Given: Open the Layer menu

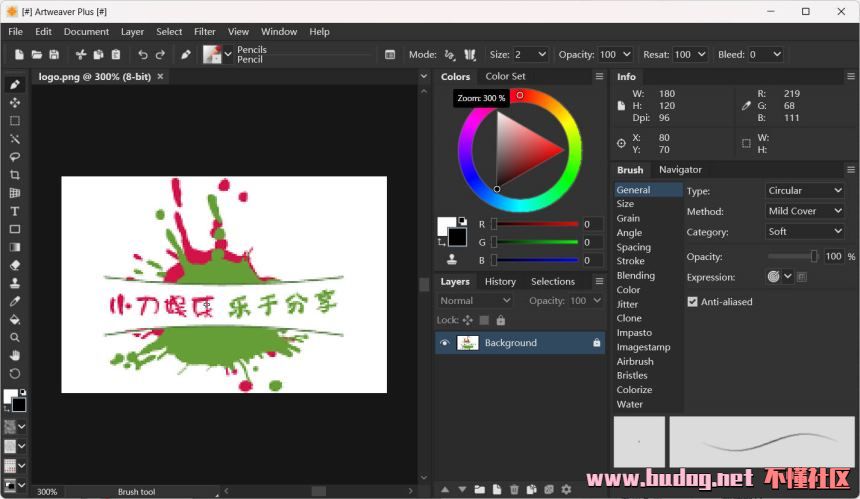Looking at the screenshot, I should pos(132,32).
